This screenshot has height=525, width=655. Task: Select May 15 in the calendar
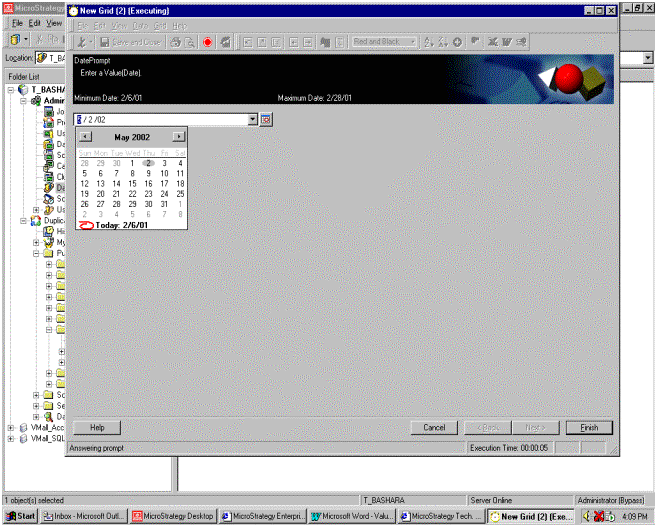pyautogui.click(x=132, y=183)
